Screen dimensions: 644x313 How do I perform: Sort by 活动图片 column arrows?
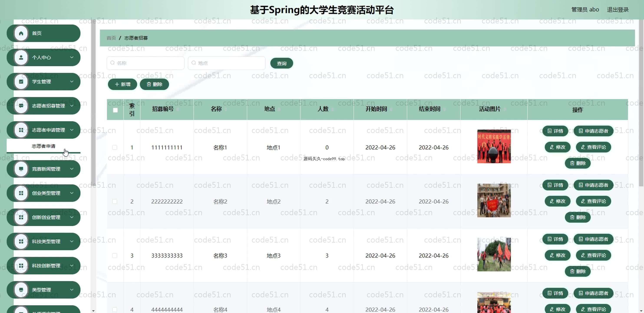[x=505, y=109]
